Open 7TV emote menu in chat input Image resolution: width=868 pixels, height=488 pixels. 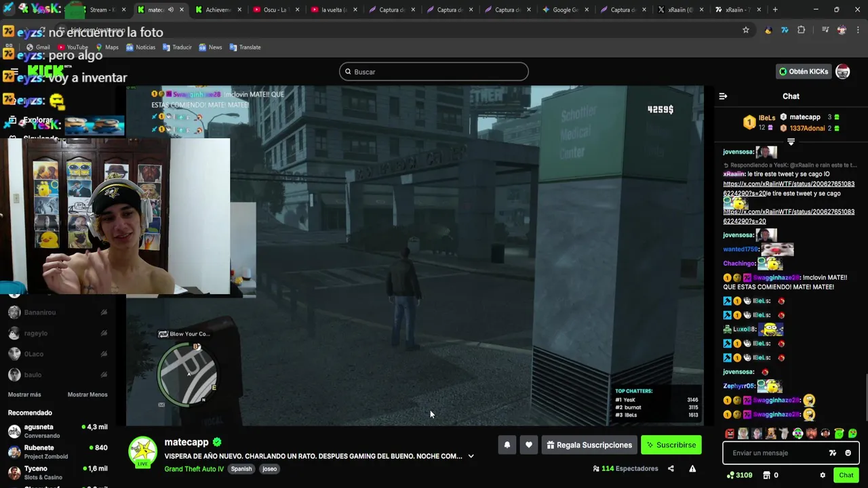click(x=833, y=453)
